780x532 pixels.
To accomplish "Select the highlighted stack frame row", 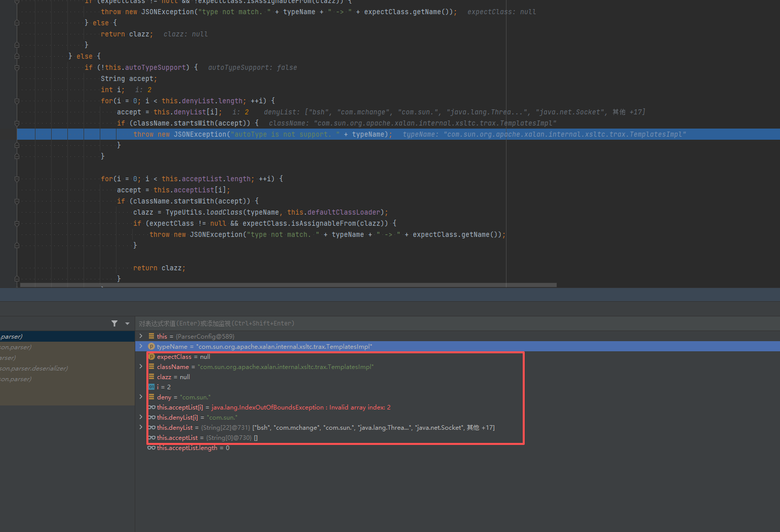I will click(67, 336).
